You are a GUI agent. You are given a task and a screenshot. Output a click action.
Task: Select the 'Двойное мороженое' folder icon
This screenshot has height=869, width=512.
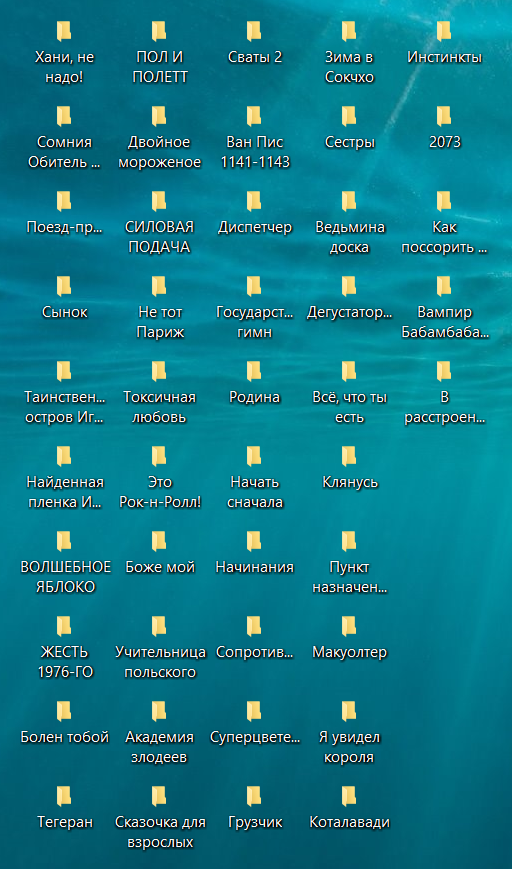click(159, 116)
